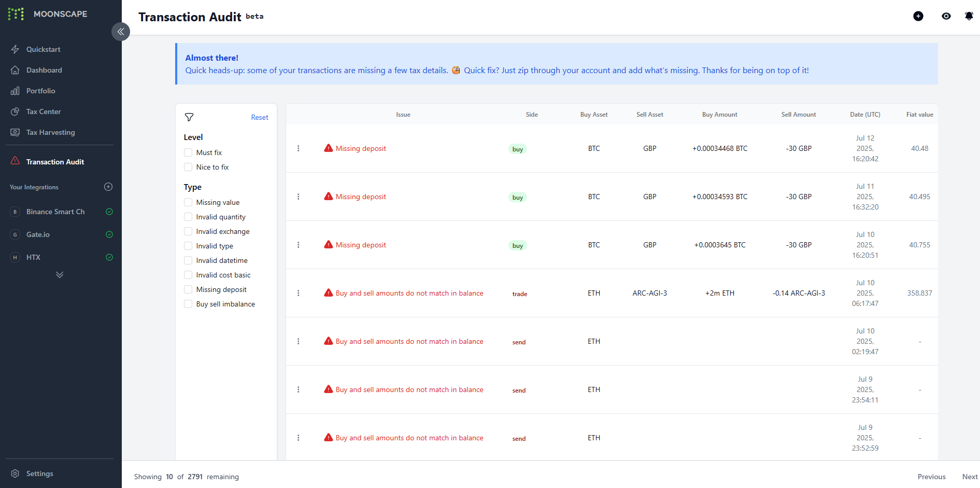
Task: Open row menu for Jul 11 Missing deposit
Action: click(x=299, y=197)
